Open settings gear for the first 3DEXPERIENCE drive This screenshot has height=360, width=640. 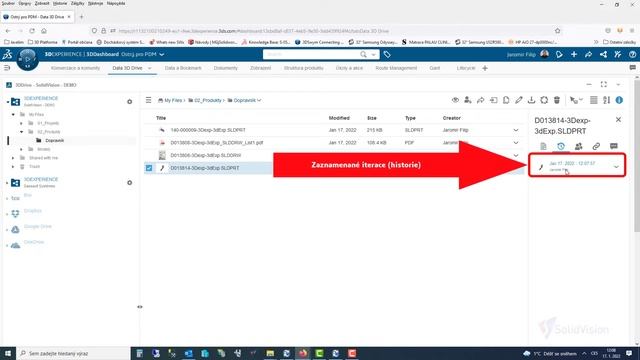click(129, 102)
